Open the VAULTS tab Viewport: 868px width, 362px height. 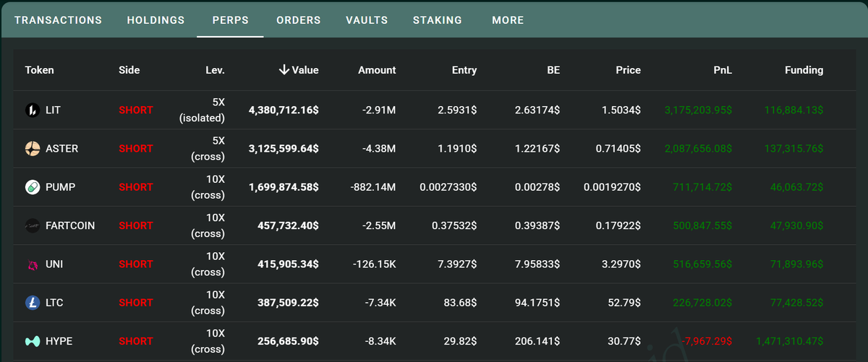(367, 20)
